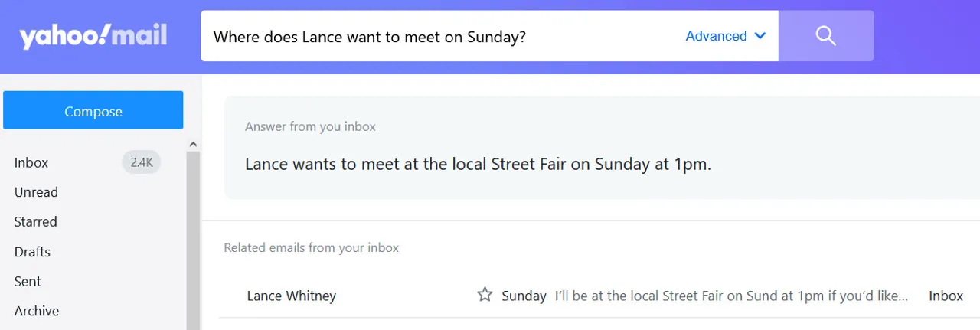The image size is (980, 330).
Task: Focus the search query input field
Action: tap(443, 36)
